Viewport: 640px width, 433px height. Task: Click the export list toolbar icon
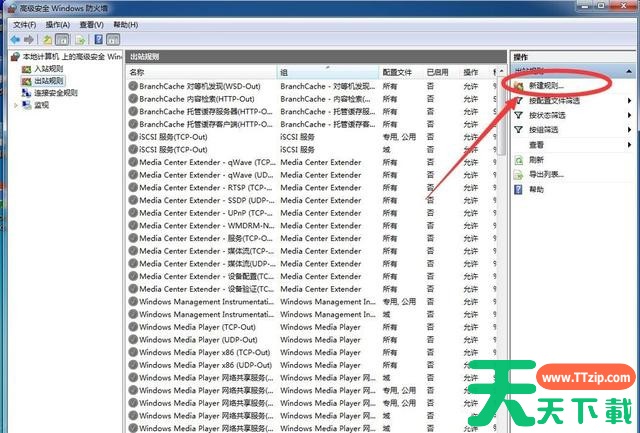pyautogui.click(x=80, y=40)
